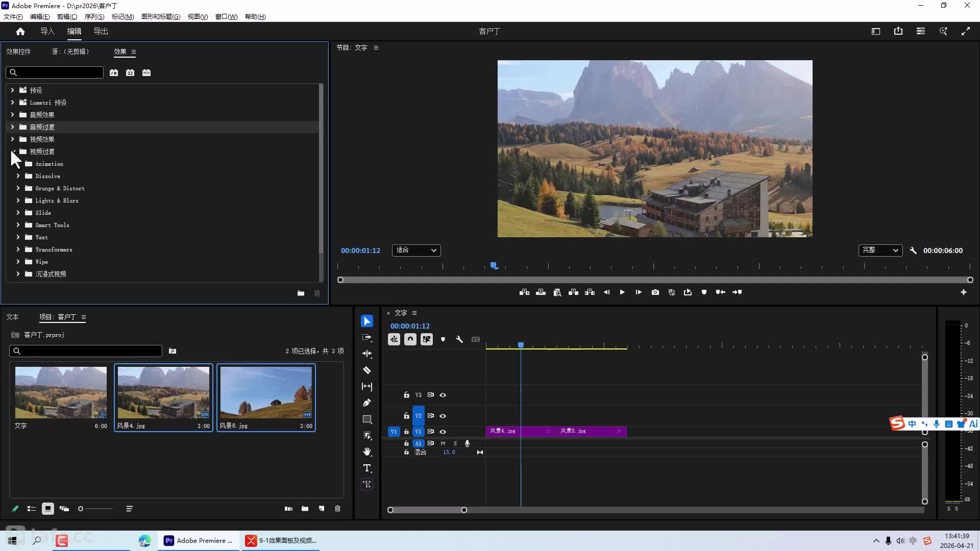Click the 32-bit Color effects filter icon
Image resolution: width=980 pixels, height=551 pixels.
pyautogui.click(x=130, y=72)
